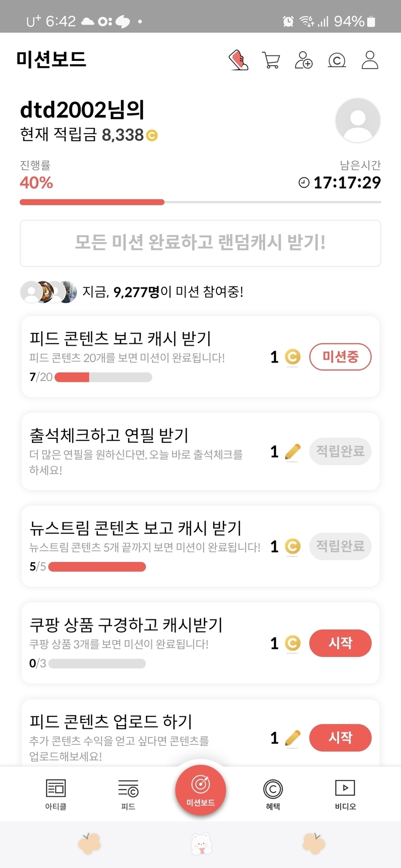
Task: Start the Coupang product browsing mission
Action: click(340, 643)
